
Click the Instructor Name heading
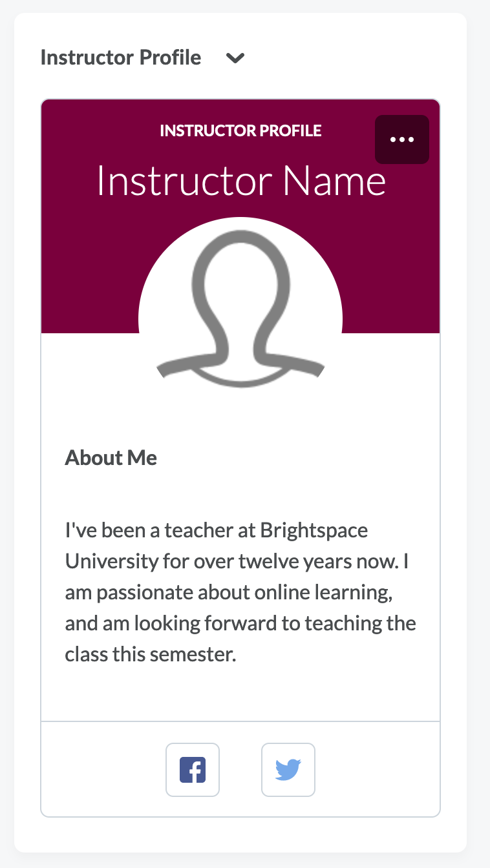pos(240,181)
